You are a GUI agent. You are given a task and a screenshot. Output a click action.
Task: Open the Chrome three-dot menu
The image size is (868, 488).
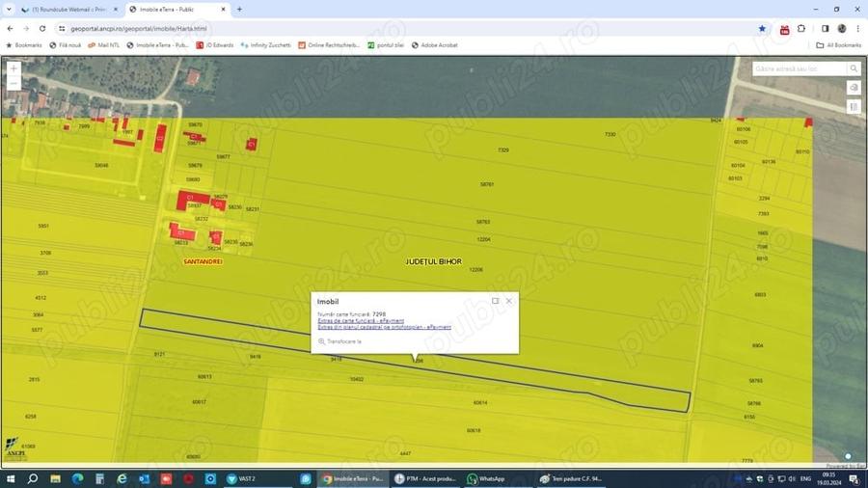pos(858,29)
